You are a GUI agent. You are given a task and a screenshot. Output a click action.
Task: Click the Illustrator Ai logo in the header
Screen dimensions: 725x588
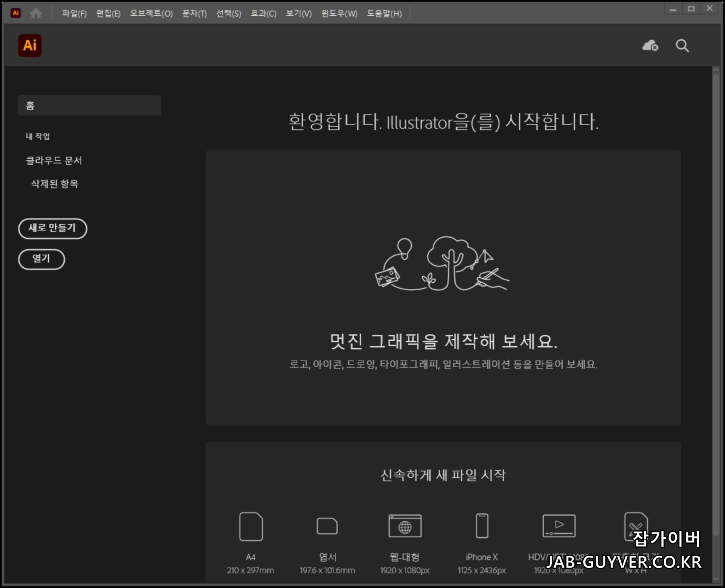pos(30,46)
